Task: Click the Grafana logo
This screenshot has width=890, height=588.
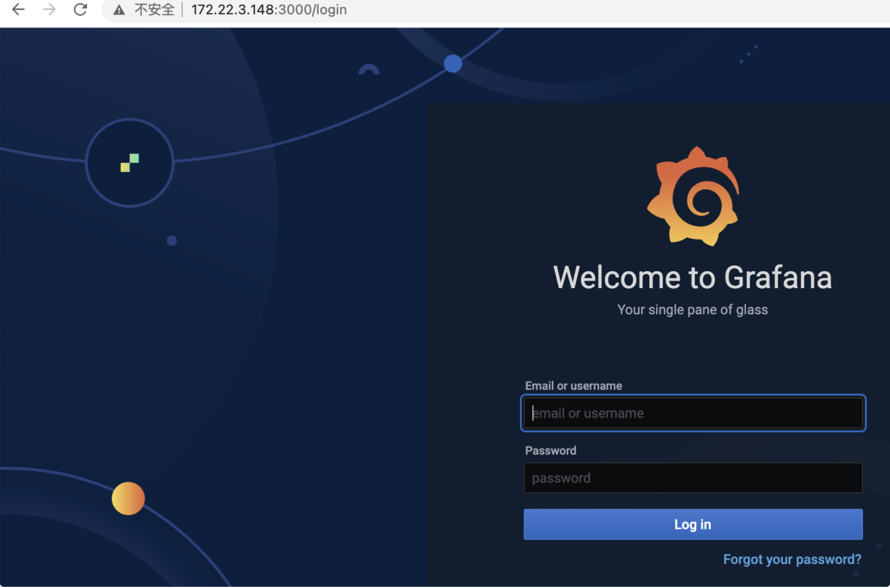Action: tap(693, 196)
